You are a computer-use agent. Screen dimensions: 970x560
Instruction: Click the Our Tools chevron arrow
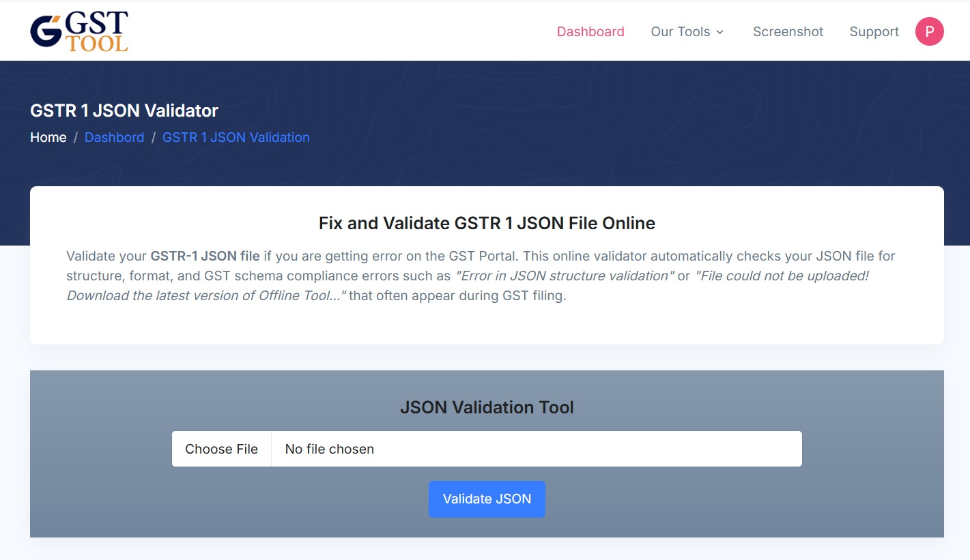(x=722, y=32)
